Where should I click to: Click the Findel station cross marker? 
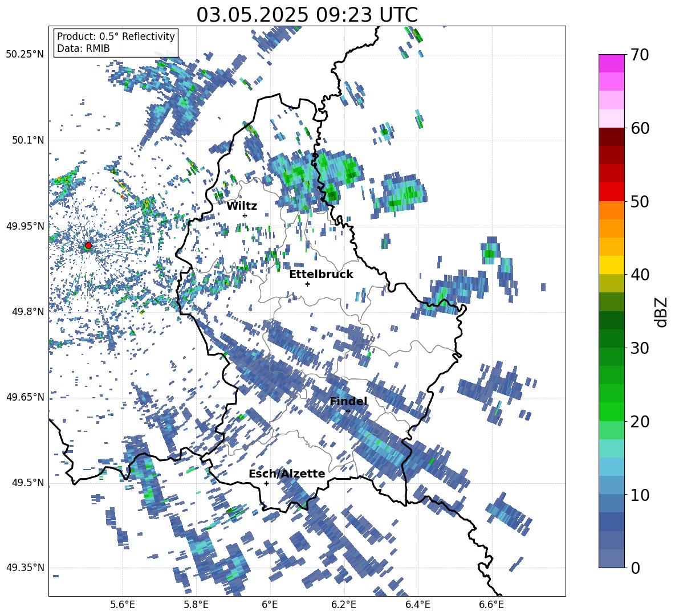(348, 411)
